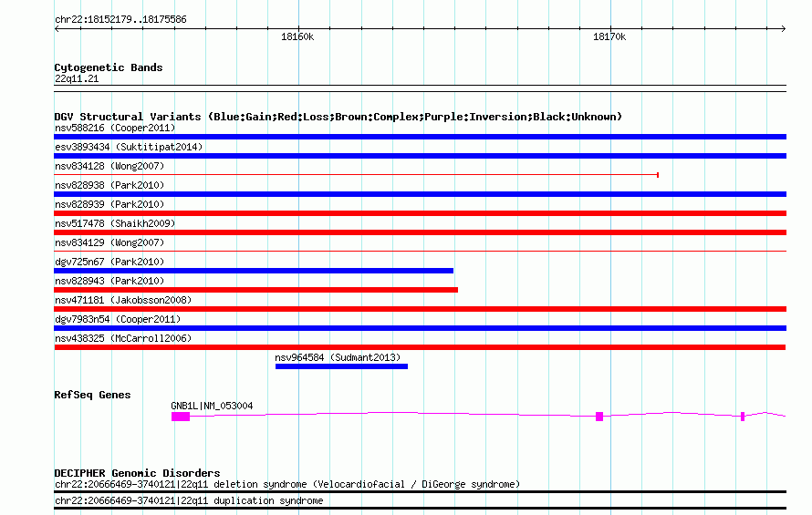812x515 pixels.
Task: Click the large first exon block of GNB1L
Action: click(181, 417)
